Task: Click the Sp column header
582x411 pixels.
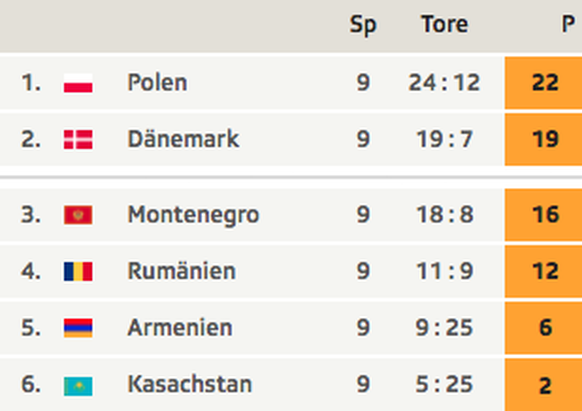Action: [363, 25]
